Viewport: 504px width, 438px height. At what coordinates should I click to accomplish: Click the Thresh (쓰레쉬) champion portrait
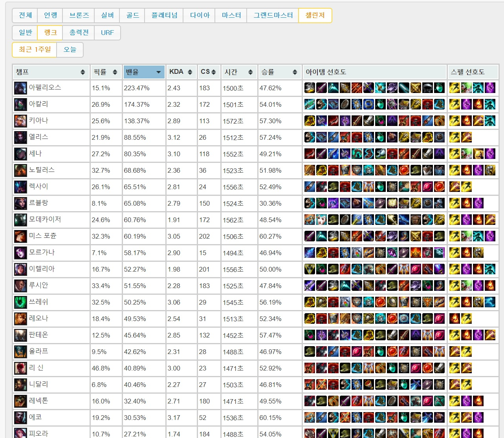(x=20, y=302)
